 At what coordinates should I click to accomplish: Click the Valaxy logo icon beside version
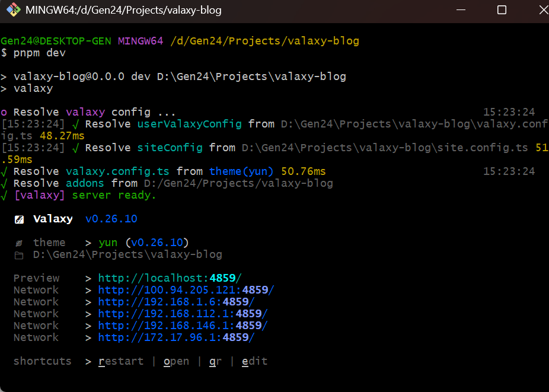tap(19, 219)
